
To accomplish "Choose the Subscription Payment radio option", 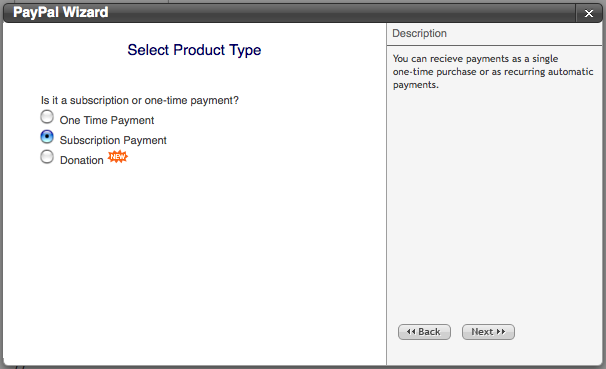I will tap(47, 137).
